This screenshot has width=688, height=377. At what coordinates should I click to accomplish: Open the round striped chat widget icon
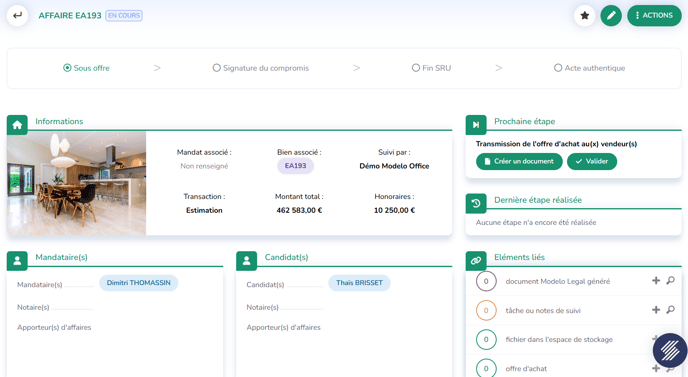pyautogui.click(x=670, y=350)
